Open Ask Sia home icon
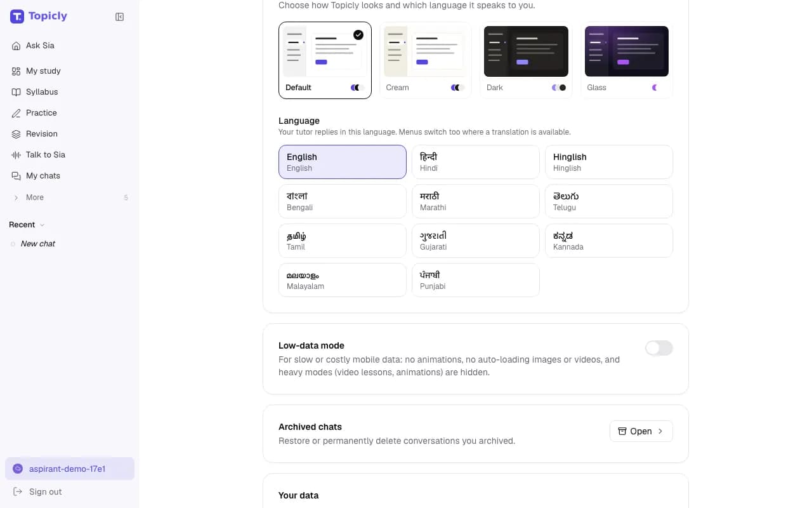 pos(16,46)
